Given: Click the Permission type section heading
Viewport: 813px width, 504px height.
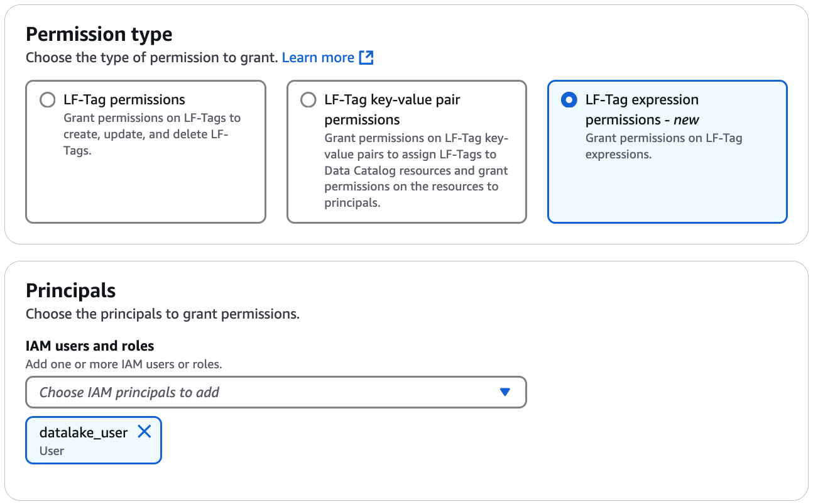Looking at the screenshot, I should click(x=99, y=34).
